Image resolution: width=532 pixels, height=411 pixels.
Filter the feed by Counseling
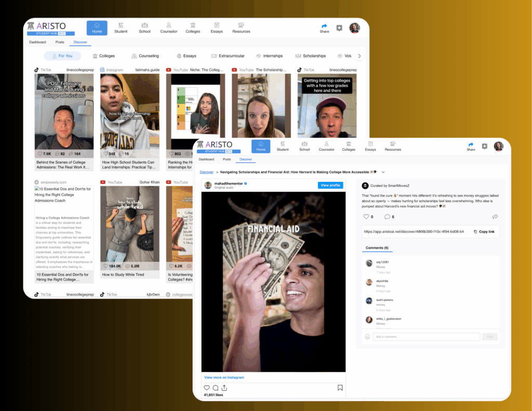145,56
